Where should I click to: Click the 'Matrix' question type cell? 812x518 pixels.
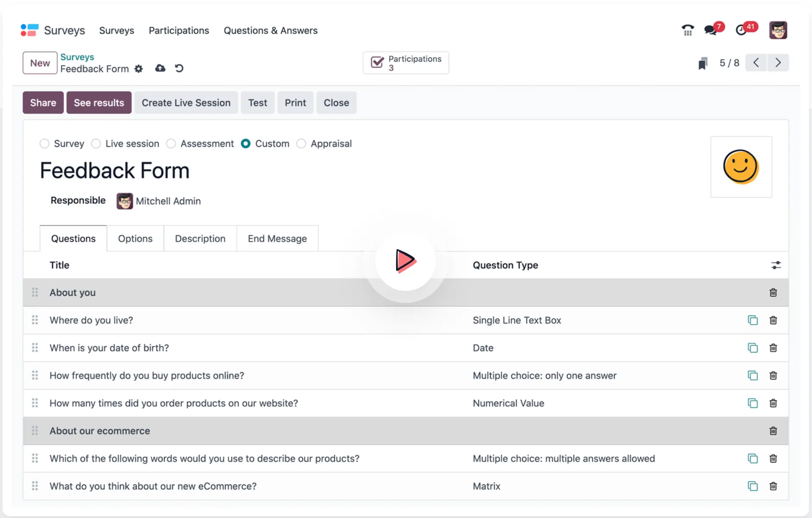point(487,486)
